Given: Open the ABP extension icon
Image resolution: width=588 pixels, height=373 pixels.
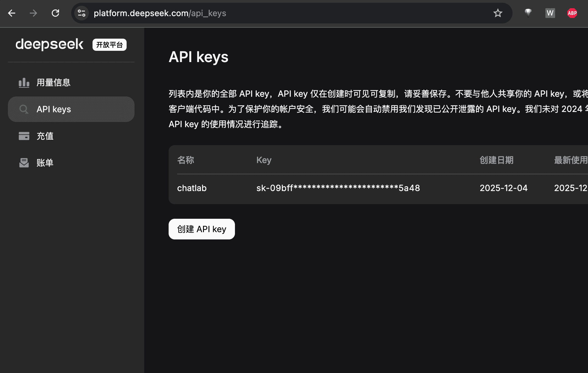Looking at the screenshot, I should [x=572, y=13].
